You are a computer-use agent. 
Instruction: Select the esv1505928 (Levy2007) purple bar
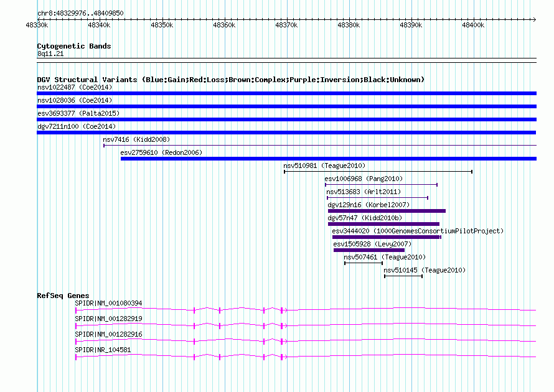tap(369, 250)
